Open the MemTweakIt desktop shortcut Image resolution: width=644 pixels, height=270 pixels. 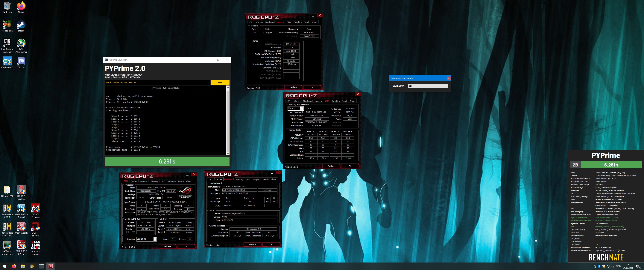point(21,228)
